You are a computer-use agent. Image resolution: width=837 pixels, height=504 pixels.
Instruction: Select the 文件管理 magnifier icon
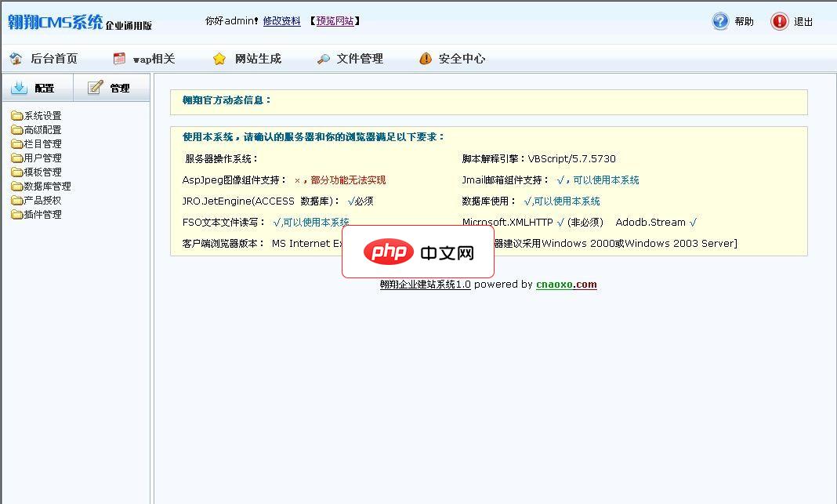tap(323, 58)
